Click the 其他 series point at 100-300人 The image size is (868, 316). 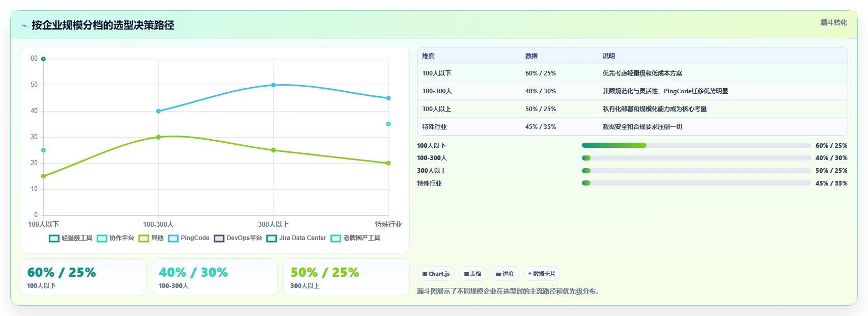coord(158,137)
